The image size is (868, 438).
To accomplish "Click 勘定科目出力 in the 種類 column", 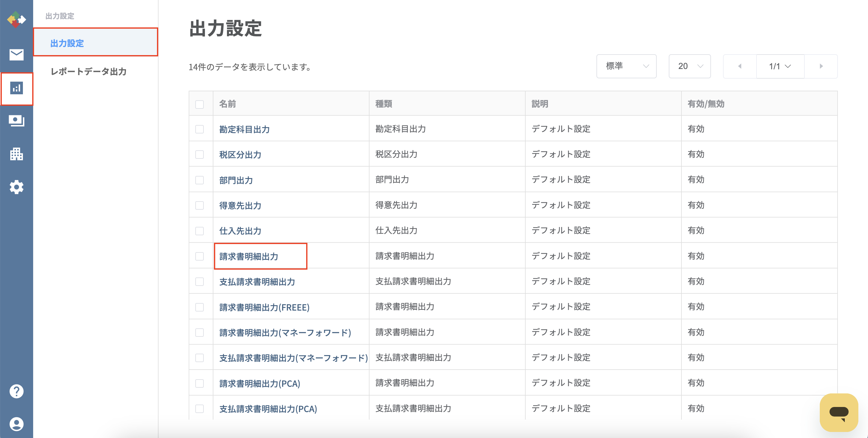I will pos(401,129).
